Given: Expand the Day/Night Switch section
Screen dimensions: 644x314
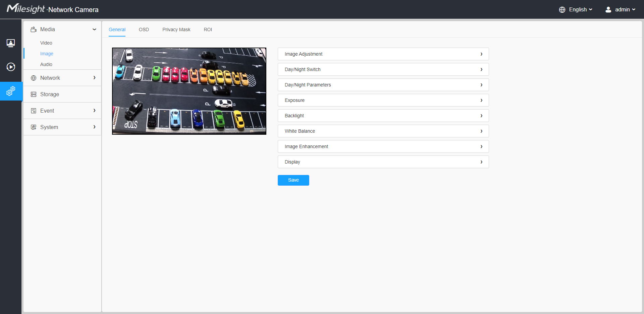Looking at the screenshot, I should pos(383,69).
